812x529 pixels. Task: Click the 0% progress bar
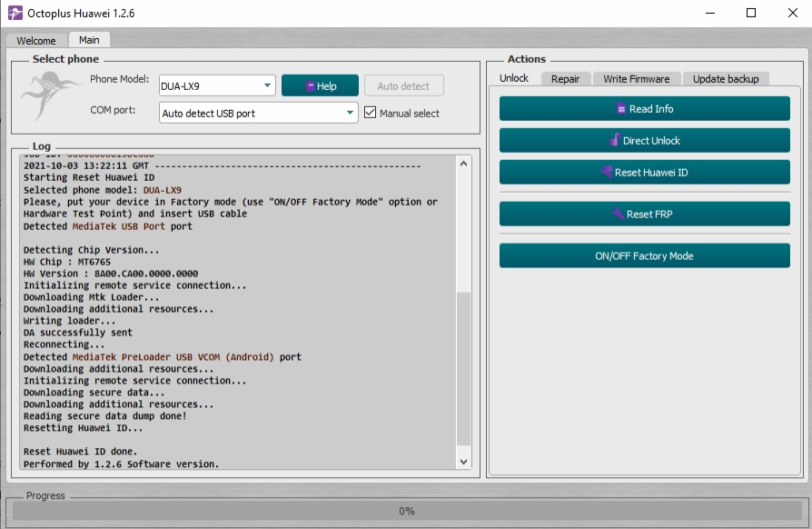click(407, 511)
